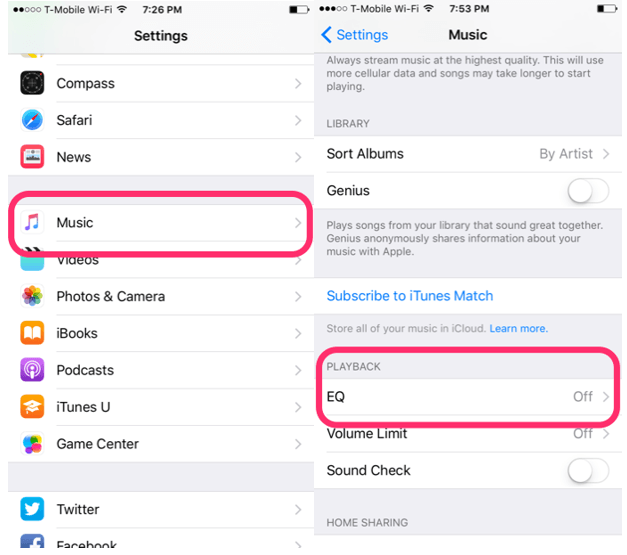627x555 pixels.
Task: Tap the iTunes U graduation cap icon
Action: tap(32, 407)
